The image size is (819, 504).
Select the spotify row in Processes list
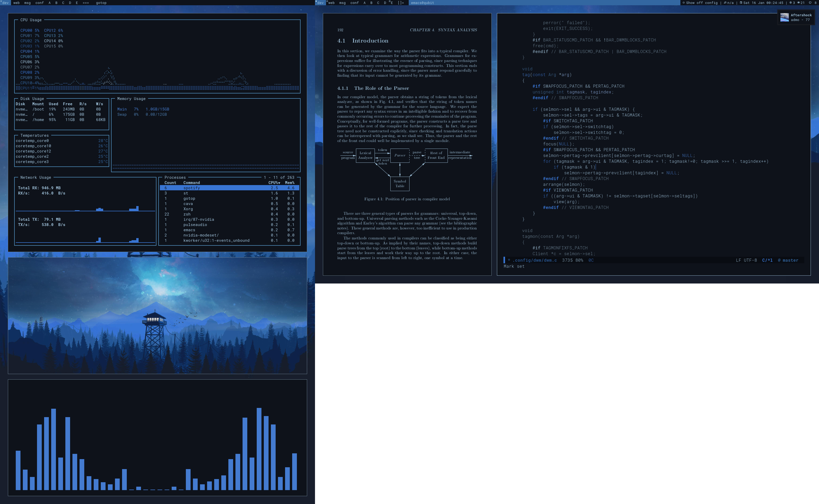point(192,188)
